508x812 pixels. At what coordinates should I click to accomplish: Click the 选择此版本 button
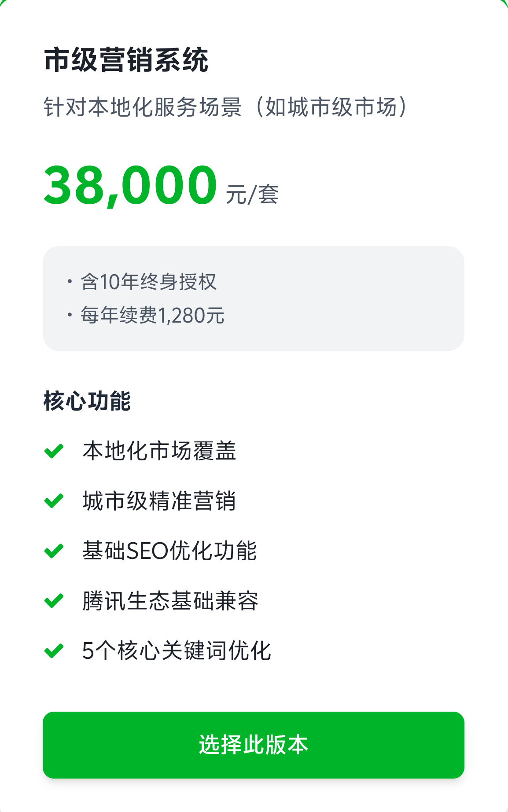254,745
